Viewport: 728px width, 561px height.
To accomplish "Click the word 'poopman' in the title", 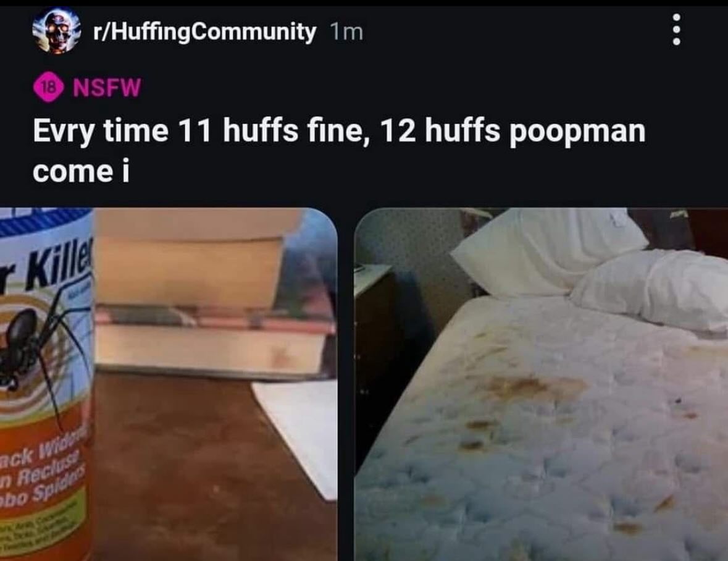I will 577,132.
